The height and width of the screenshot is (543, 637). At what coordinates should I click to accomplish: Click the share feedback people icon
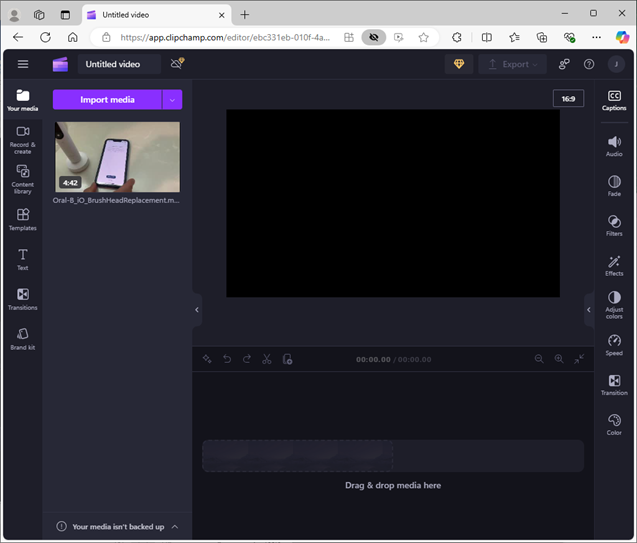click(564, 64)
